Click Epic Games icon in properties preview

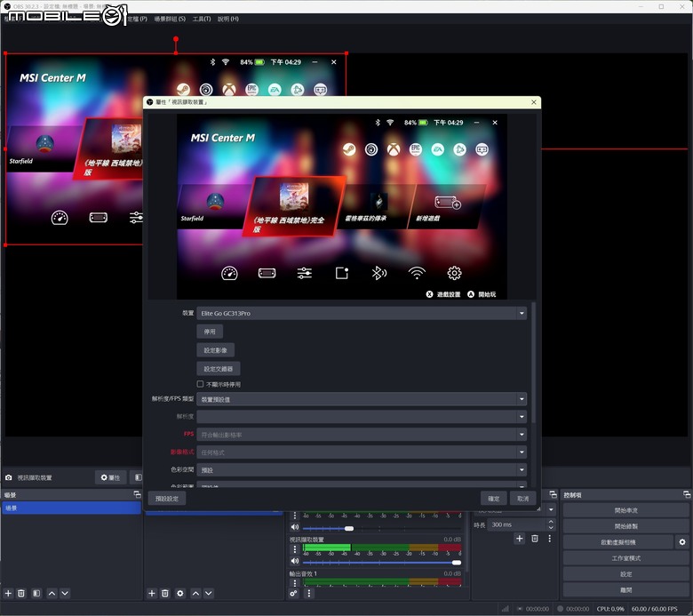coord(416,149)
